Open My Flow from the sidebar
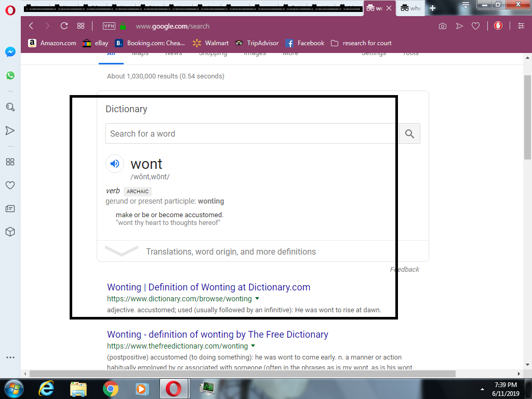This screenshot has height=399, width=532. tap(10, 130)
